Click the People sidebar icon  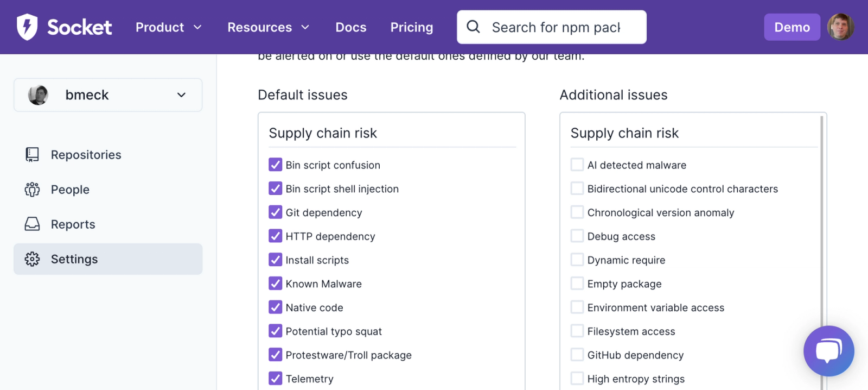pyautogui.click(x=32, y=190)
